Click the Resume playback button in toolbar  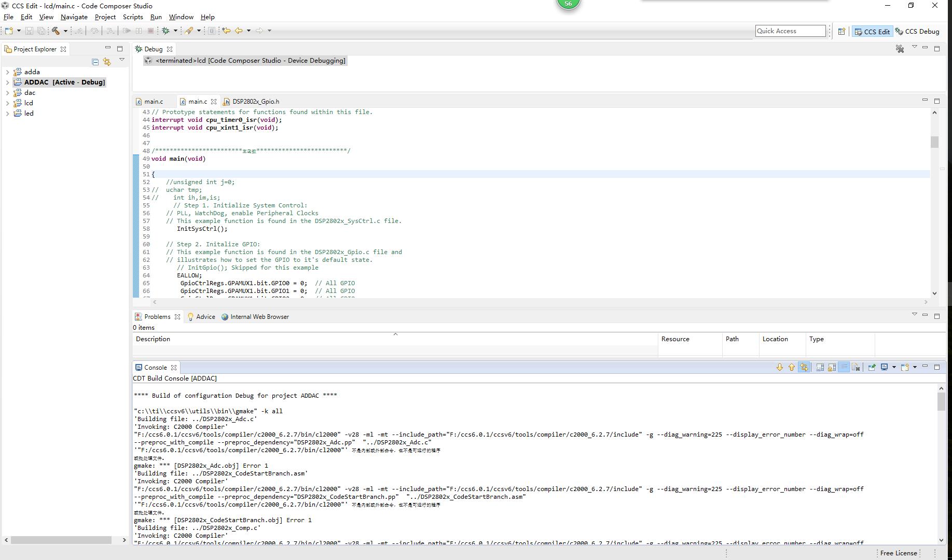point(127,31)
